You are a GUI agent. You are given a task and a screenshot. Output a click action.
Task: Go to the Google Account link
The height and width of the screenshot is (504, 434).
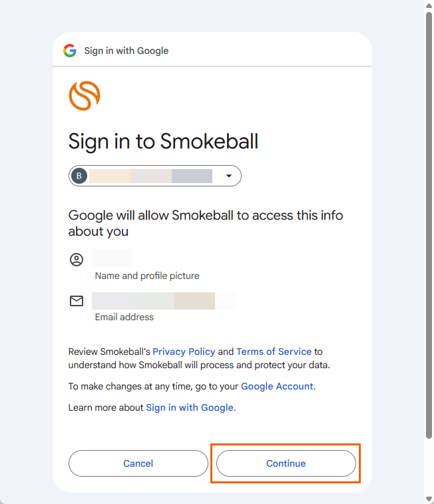277,386
